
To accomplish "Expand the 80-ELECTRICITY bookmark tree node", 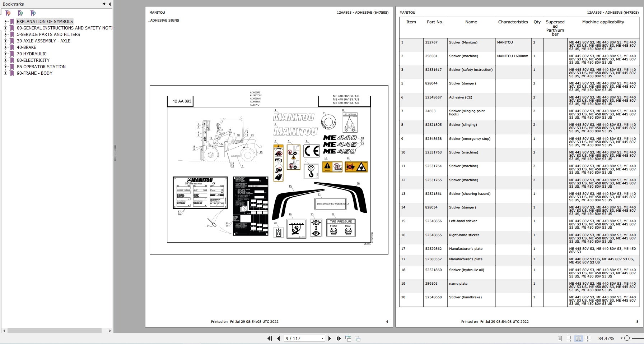I will pyautogui.click(x=5, y=60).
